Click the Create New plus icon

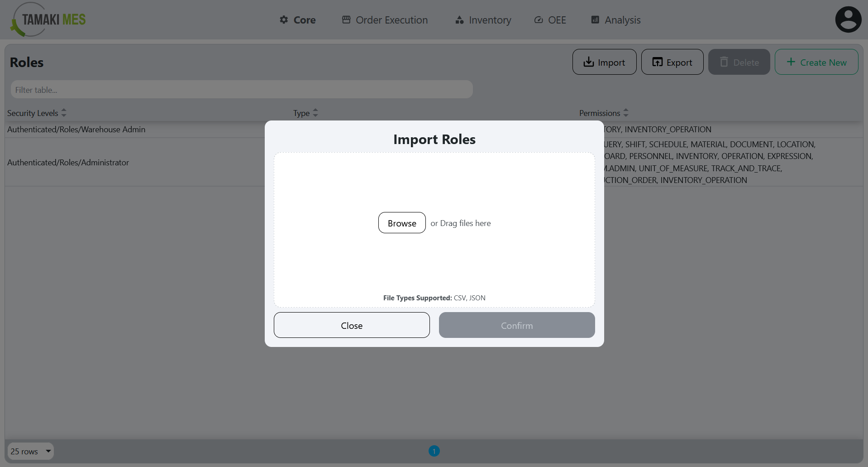pos(790,62)
